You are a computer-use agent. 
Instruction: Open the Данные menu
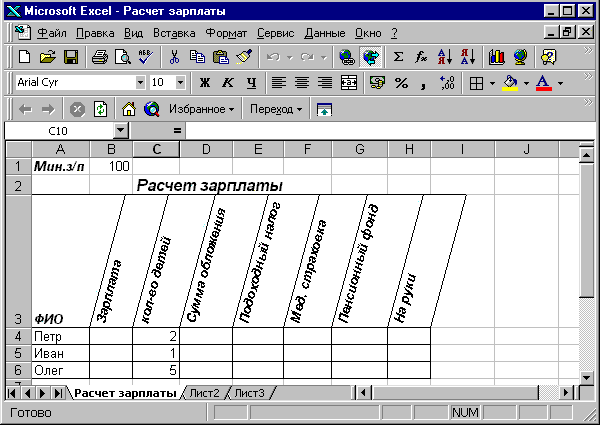(325, 33)
